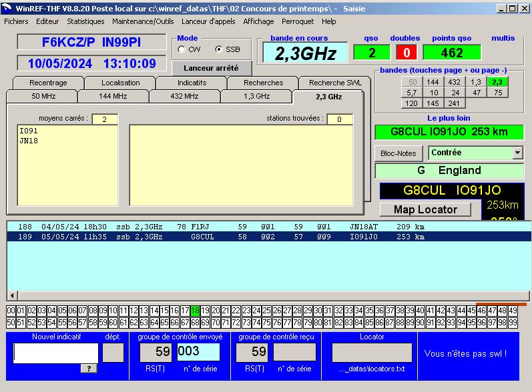532x392 pixels.
Task: Select band 120 in the bandes grid
Action: [x=412, y=103]
